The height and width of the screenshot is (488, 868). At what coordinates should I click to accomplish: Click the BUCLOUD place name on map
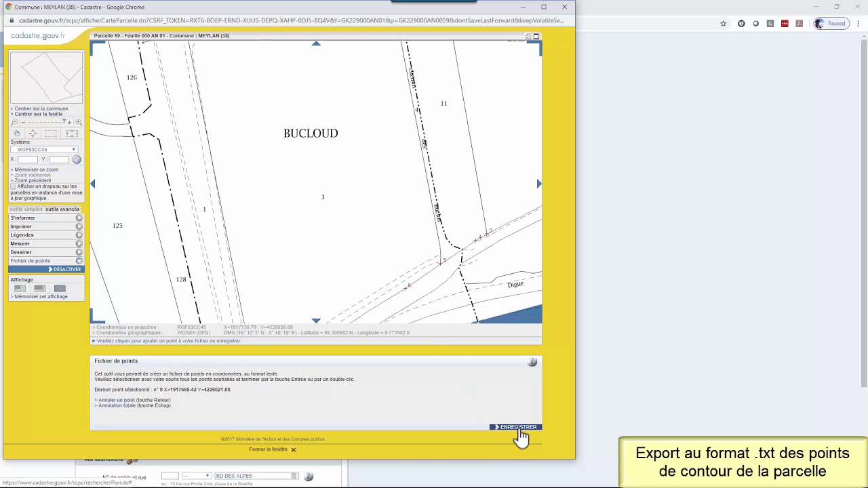[x=311, y=134]
